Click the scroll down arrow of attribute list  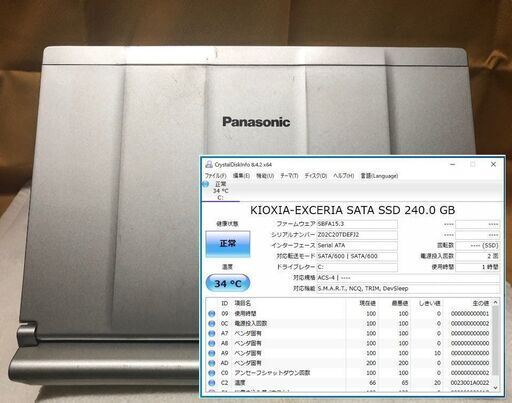point(496,388)
